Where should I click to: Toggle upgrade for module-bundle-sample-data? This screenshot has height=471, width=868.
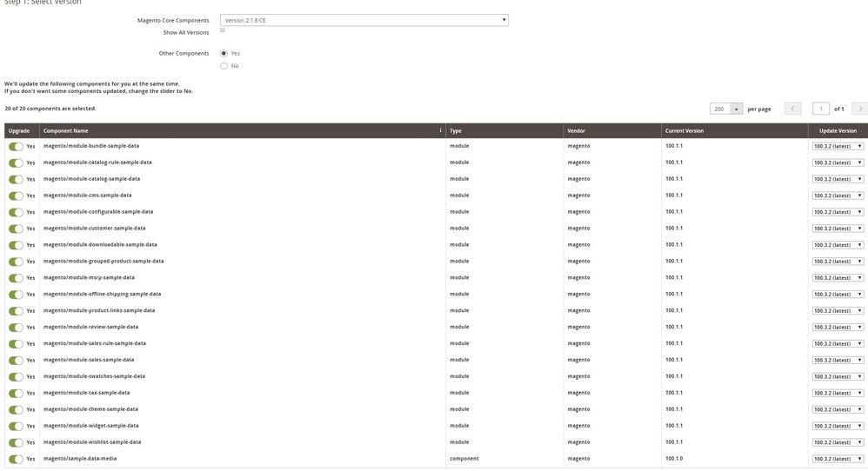(x=16, y=147)
